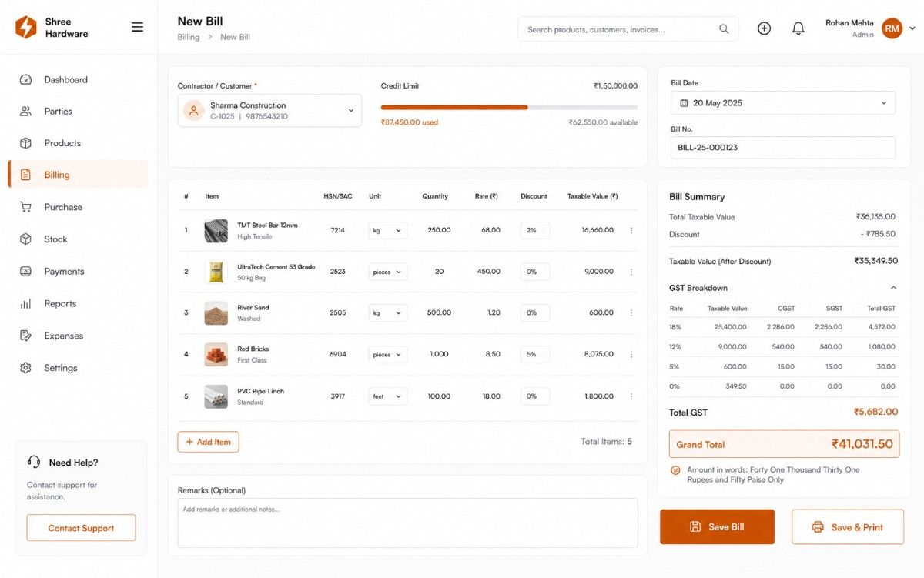Click the Expenses receipt icon

click(25, 336)
